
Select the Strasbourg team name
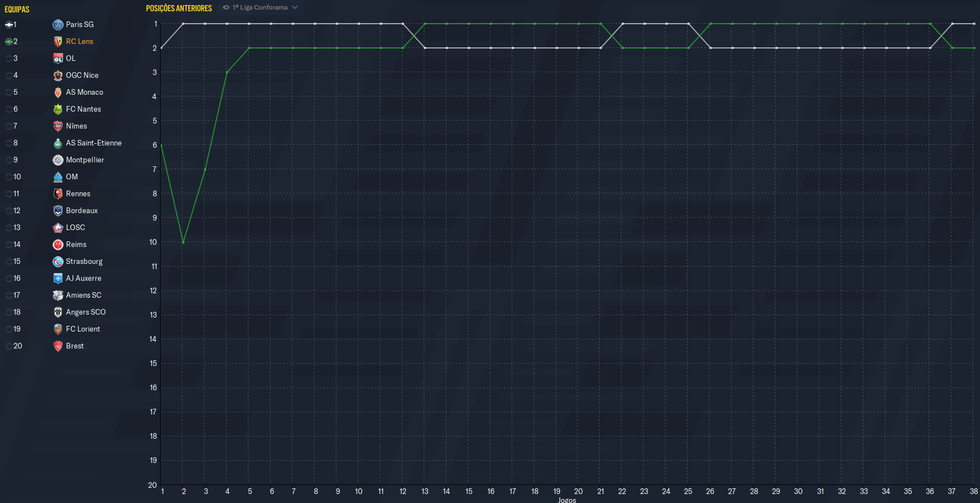coord(85,262)
